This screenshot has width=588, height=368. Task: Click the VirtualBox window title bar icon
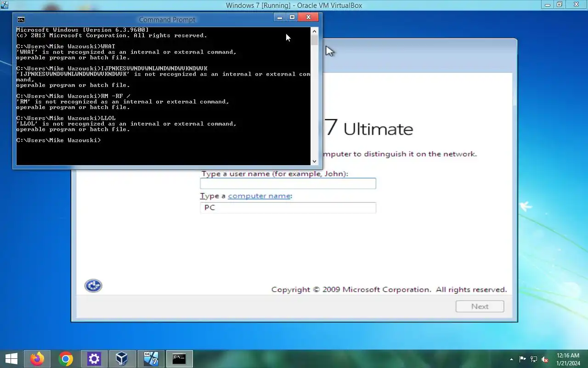[5, 5]
